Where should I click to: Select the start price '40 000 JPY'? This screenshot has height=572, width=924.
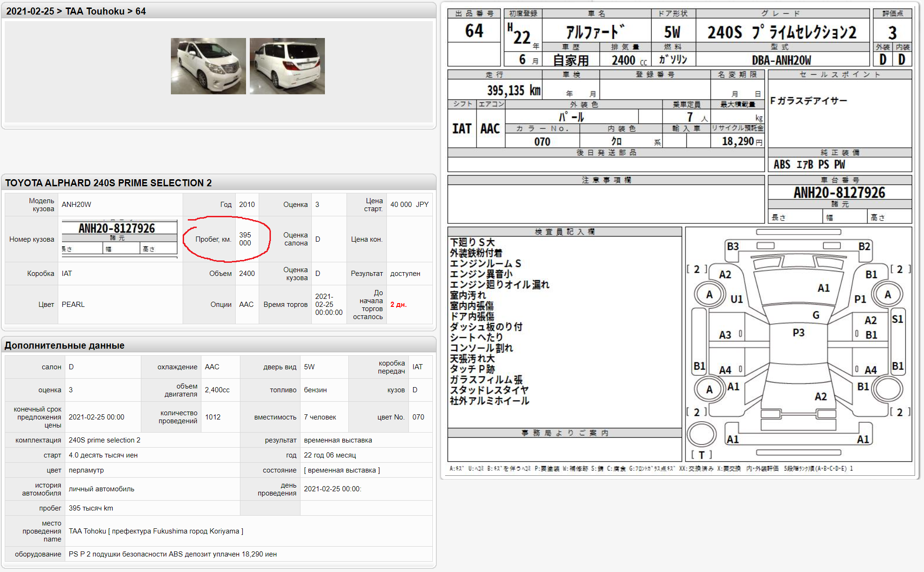(409, 205)
